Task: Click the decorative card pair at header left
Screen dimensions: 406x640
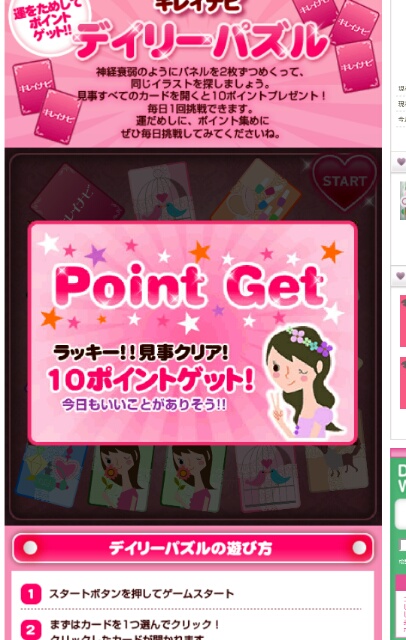Action: point(47,101)
